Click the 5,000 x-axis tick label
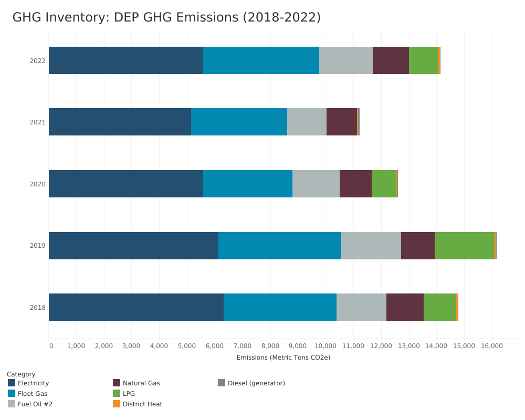 point(187,346)
